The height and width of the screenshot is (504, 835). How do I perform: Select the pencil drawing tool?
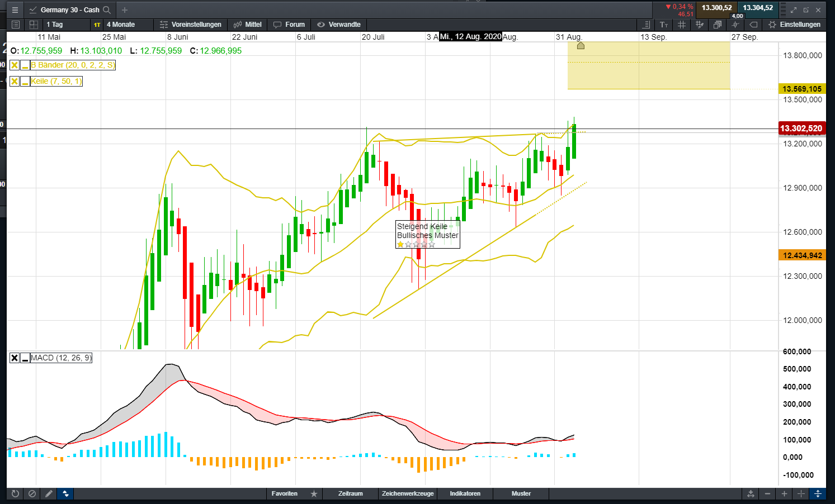point(49,493)
